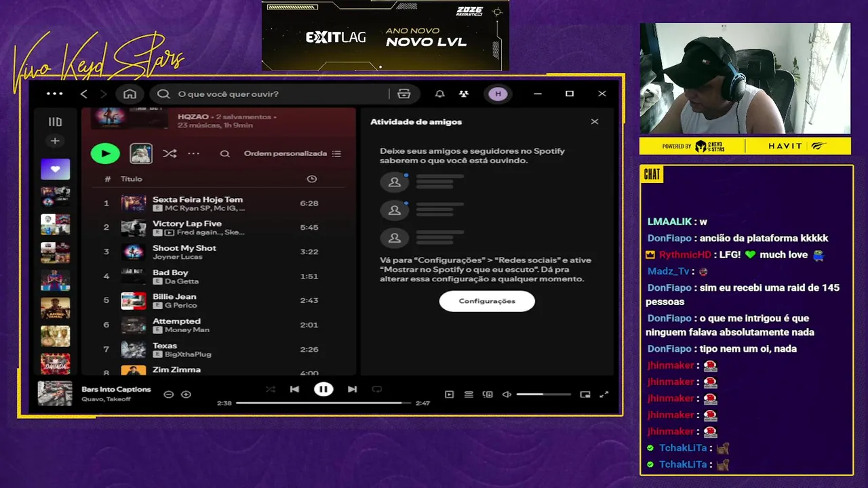Open the now playing album art

click(54, 394)
